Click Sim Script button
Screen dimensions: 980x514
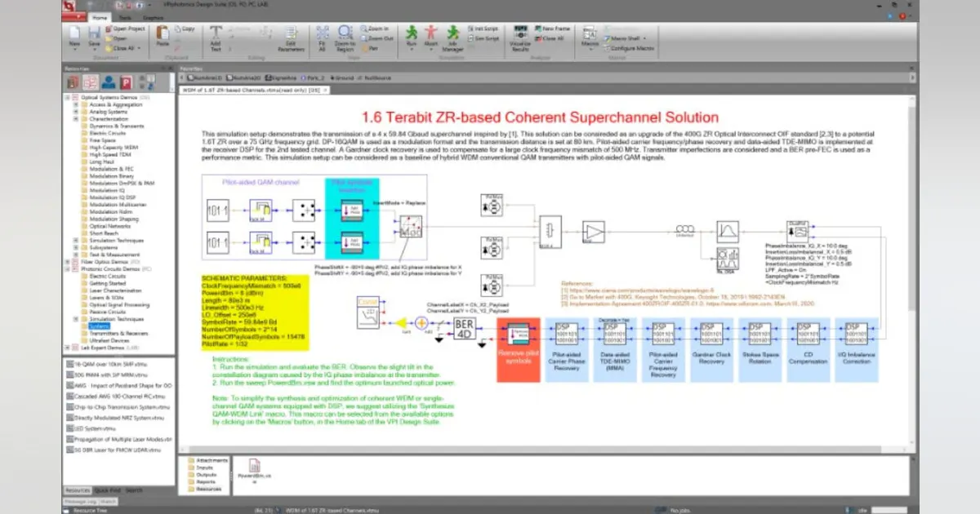[482, 38]
